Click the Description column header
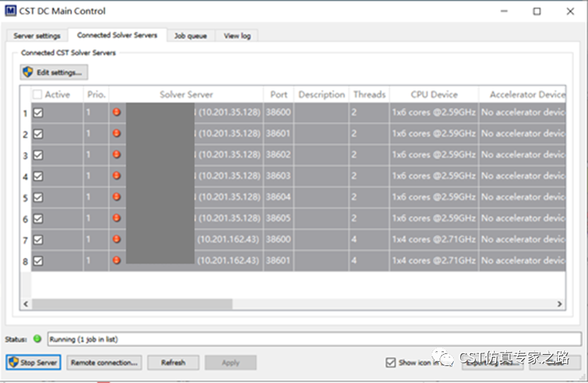 pyautogui.click(x=322, y=95)
